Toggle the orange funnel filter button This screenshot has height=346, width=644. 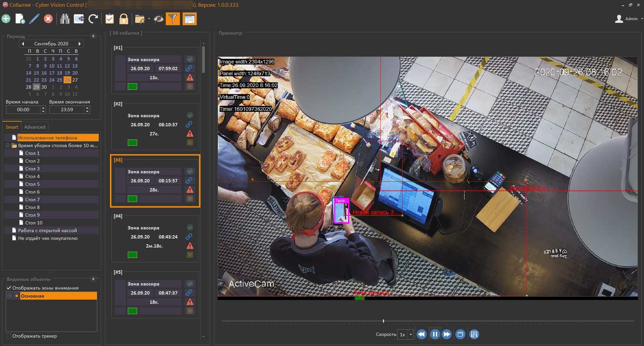[173, 19]
